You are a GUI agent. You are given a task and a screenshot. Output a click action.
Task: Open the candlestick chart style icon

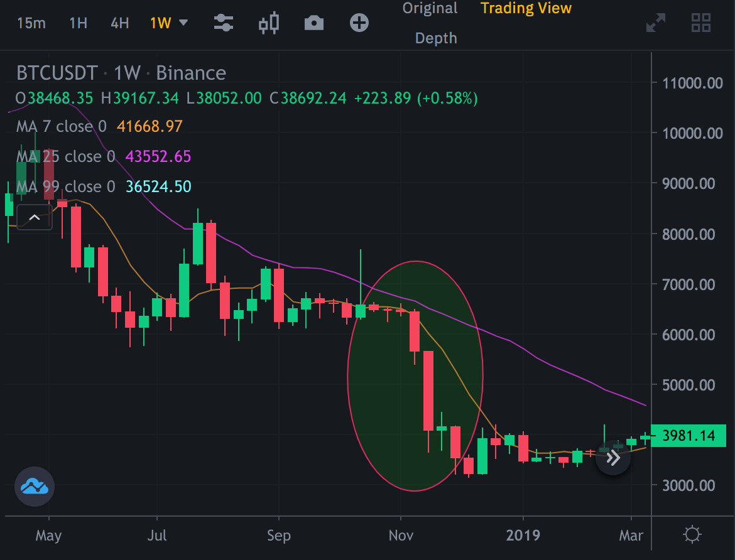269,23
